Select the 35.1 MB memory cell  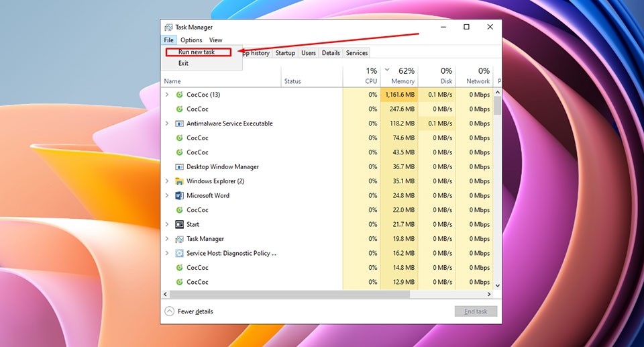tap(399, 181)
